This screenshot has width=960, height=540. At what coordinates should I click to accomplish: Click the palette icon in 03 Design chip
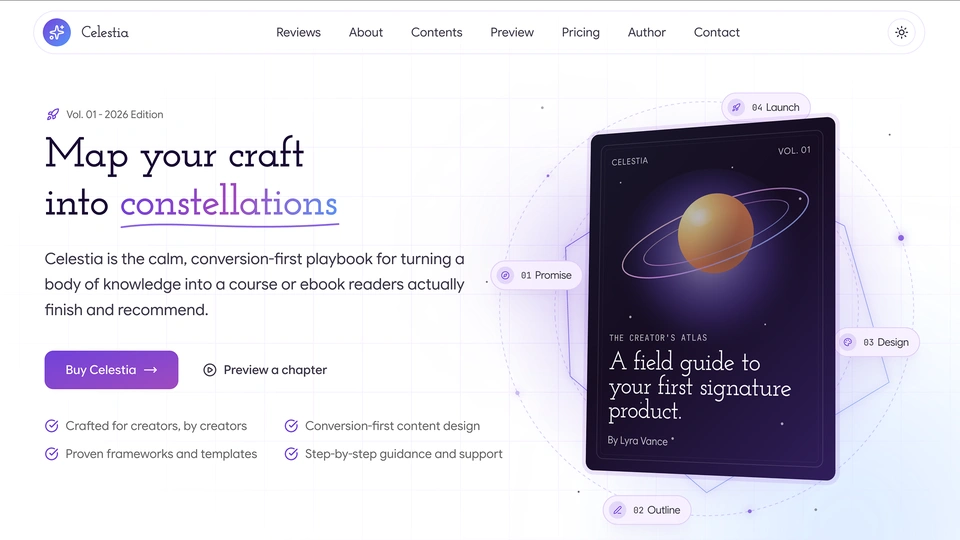(x=848, y=342)
